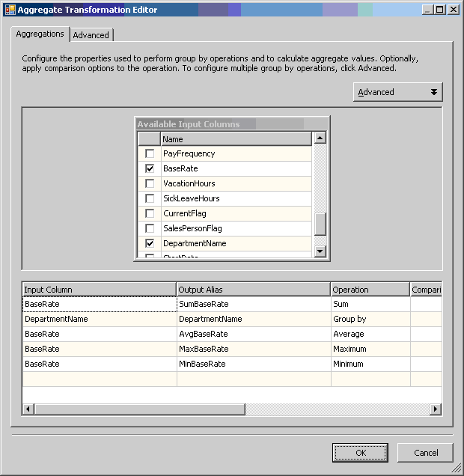
Task: Uncheck the DepartmentName column checkbox
Action: pos(150,243)
